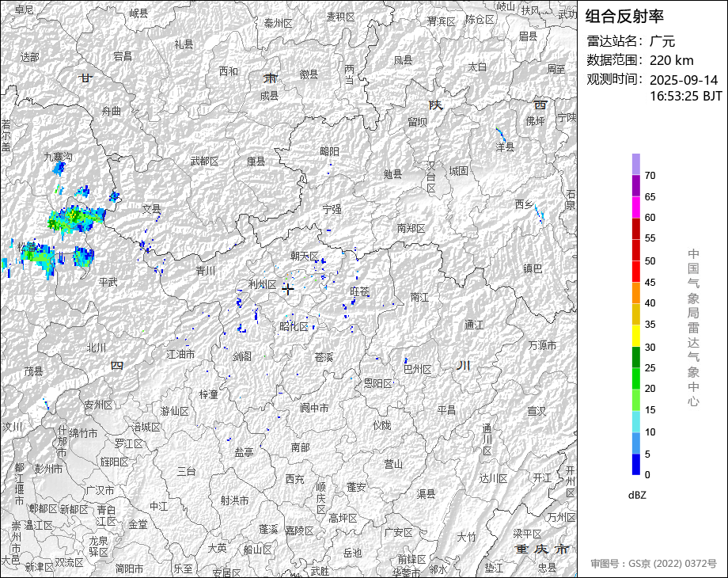Click the 三台 map label
The height and width of the screenshot is (578, 728).
click(x=186, y=472)
